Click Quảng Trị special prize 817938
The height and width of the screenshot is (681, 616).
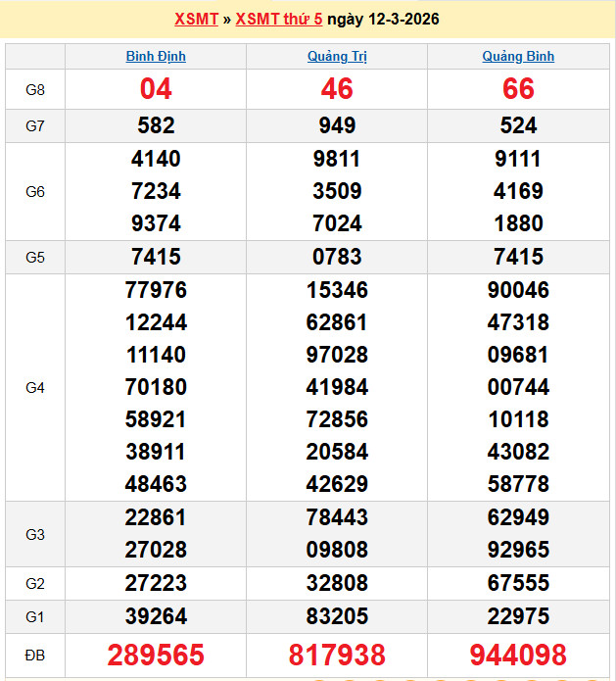point(336,656)
